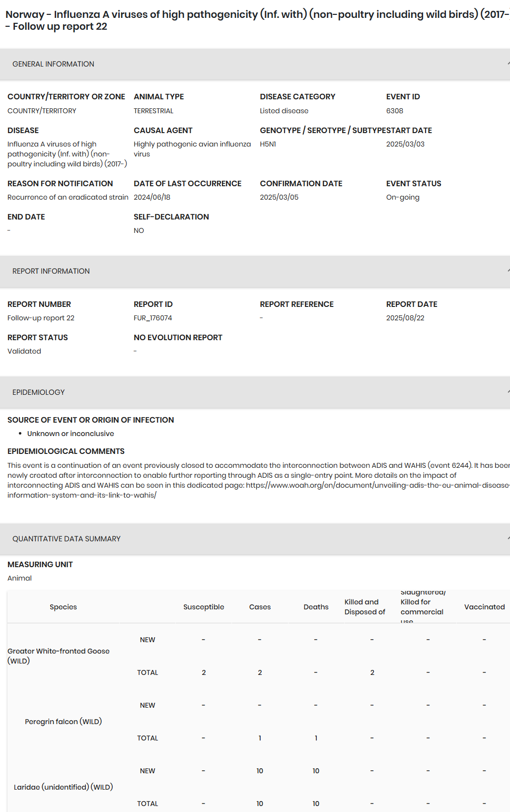The width and height of the screenshot is (510, 812).
Task: Click the Killed and Disposed of header
Action: click(x=364, y=607)
